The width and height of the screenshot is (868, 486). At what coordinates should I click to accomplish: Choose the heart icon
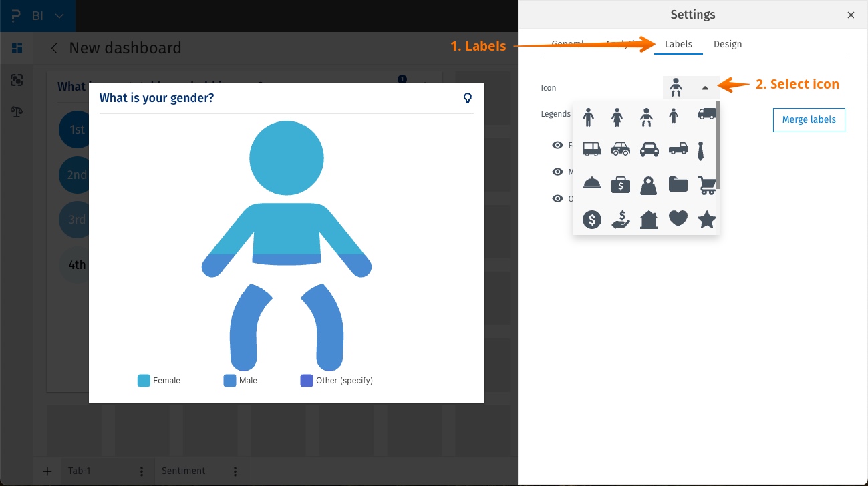coord(678,219)
